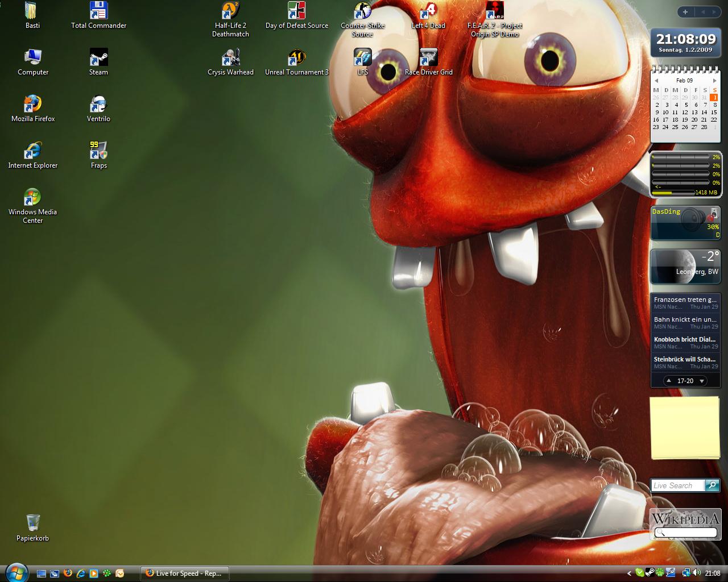Viewport: 728px width, 582px height.
Task: Launch the Crysis Warhead shortcut
Action: tap(230, 63)
